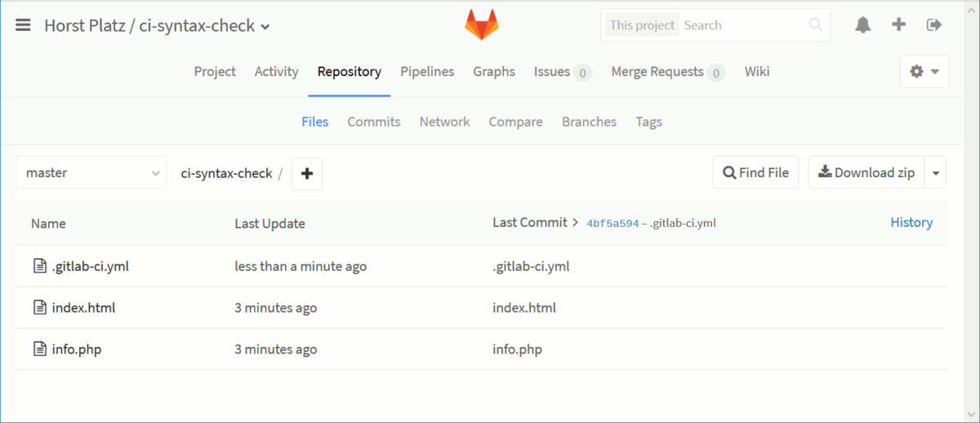Expand the Horst Platz / ci-syntax-check project dropdown
Viewport: 980px width, 423px height.
(265, 27)
